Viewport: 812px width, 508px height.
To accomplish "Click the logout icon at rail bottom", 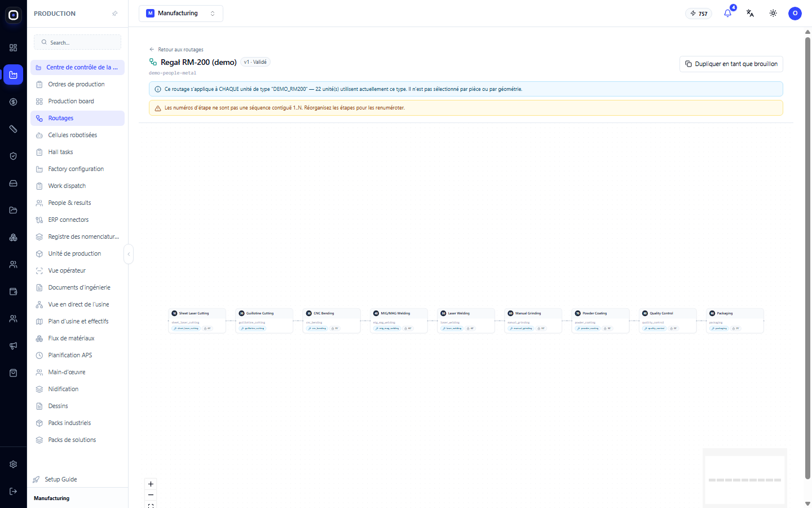I will (x=14, y=491).
